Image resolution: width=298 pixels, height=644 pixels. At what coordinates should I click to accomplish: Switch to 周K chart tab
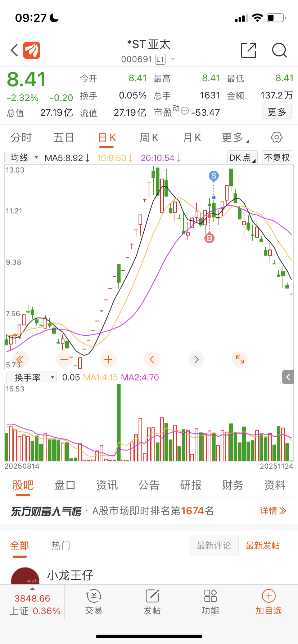coord(149,137)
